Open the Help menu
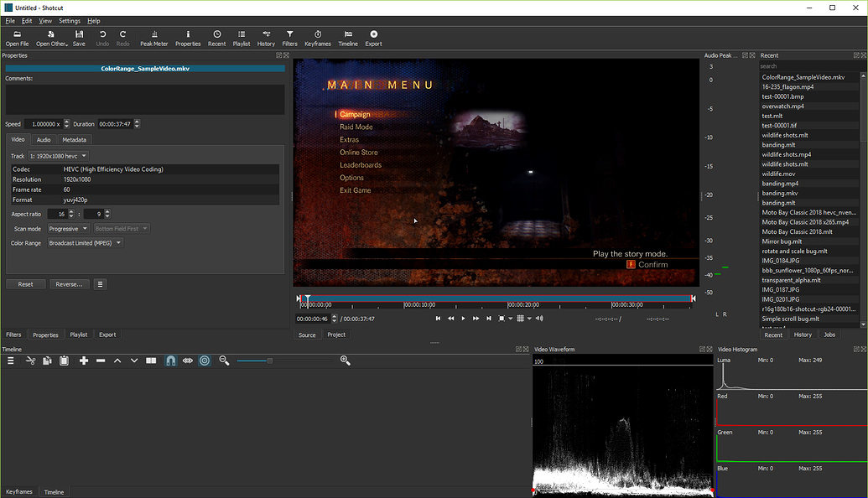The width and height of the screenshot is (868, 498). click(94, 21)
